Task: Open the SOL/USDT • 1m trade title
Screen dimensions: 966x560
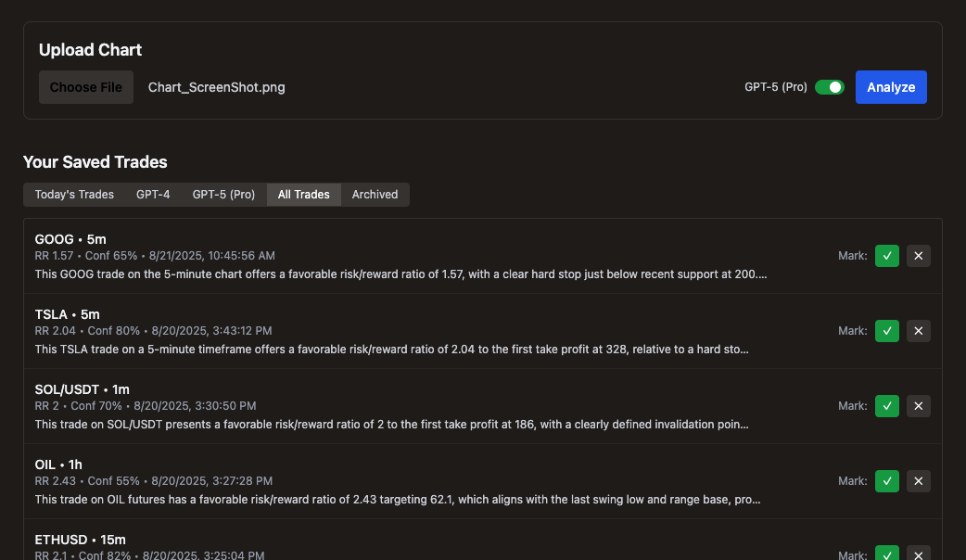Action: pyautogui.click(x=82, y=389)
